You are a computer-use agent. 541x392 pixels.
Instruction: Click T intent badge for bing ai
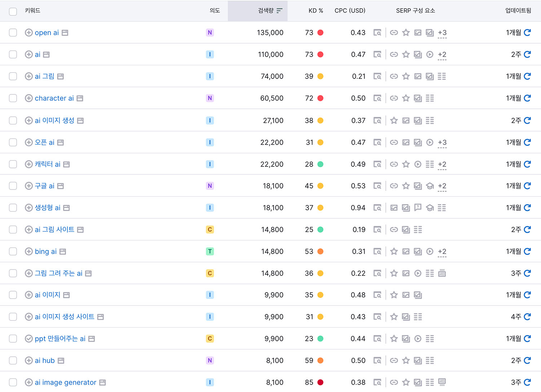coord(210,251)
